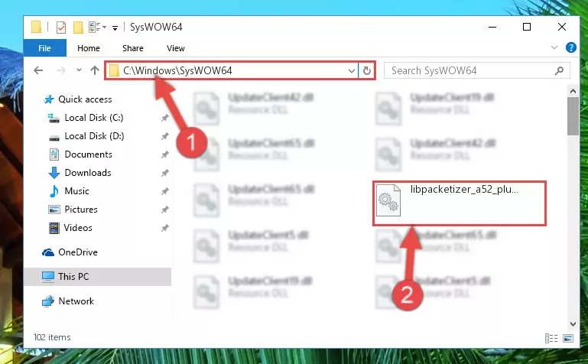Click the libpacketizer_a52 DLL gear file icon
This screenshot has width=588, height=364.
[x=388, y=200]
